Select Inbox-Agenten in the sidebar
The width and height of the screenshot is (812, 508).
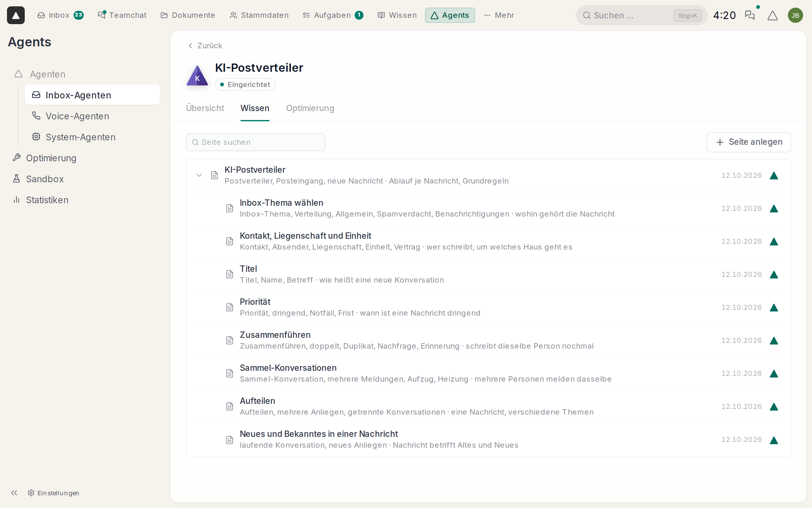(92, 95)
